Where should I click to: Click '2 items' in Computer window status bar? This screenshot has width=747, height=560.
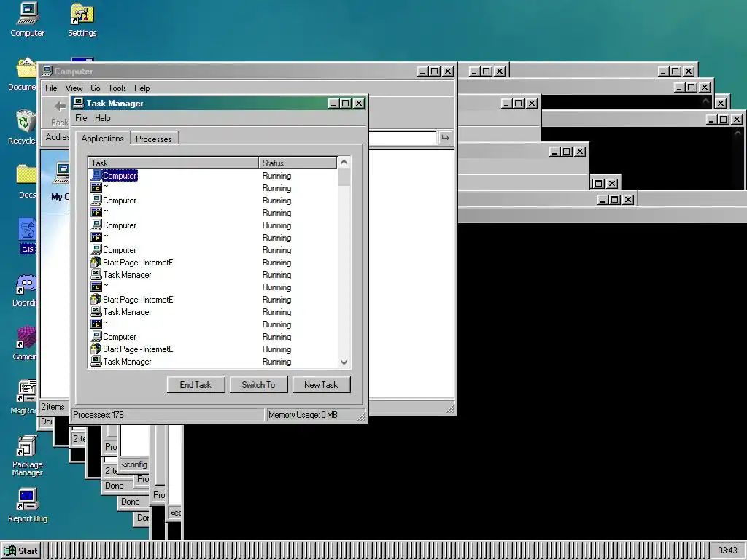(x=53, y=407)
